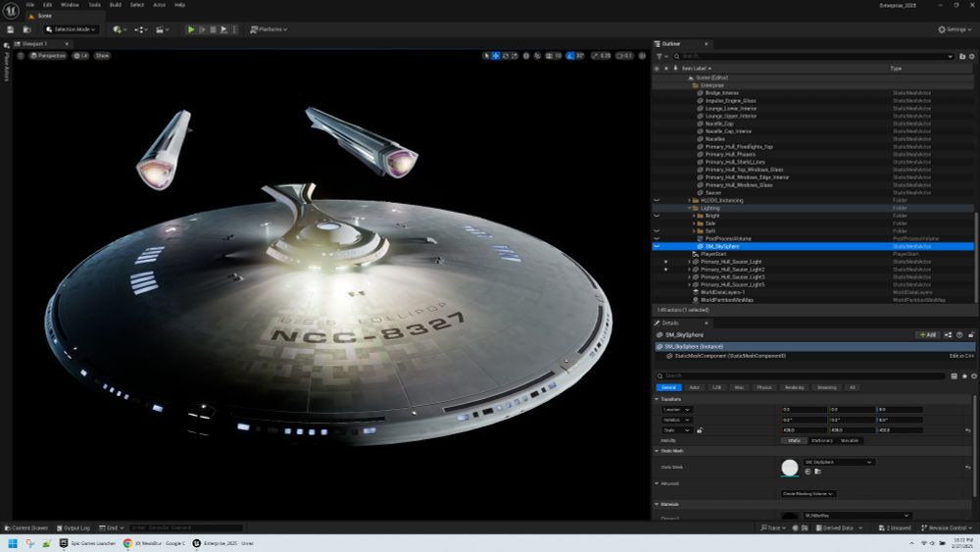The height and width of the screenshot is (552, 980).
Task: Open the Settings menu at top right
Action: pyautogui.click(x=955, y=29)
